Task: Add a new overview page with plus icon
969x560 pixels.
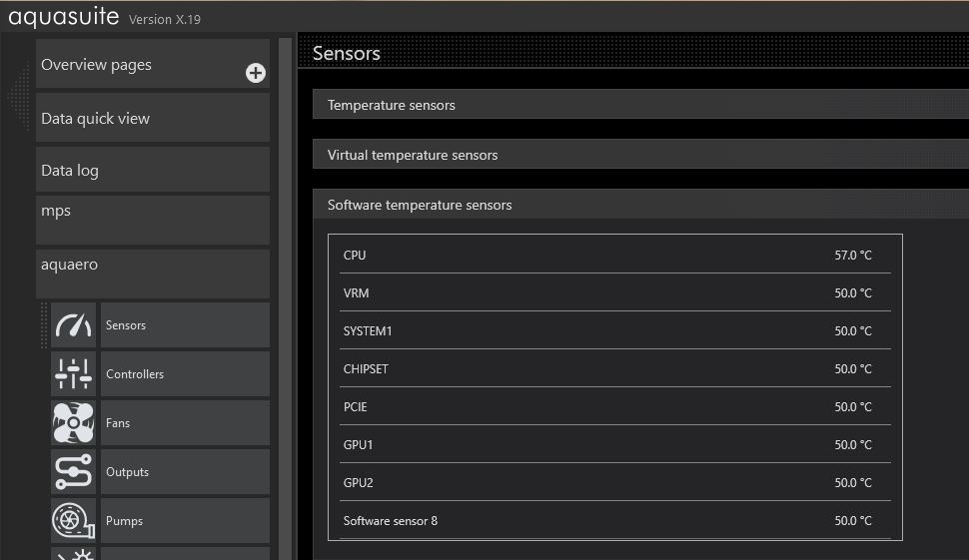Action: coord(256,73)
